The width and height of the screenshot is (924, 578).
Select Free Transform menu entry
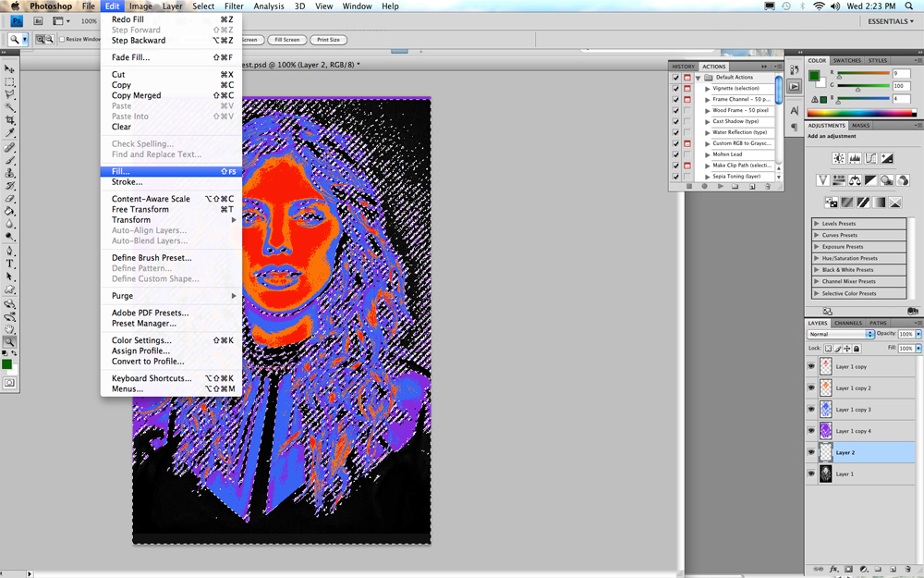coord(171,209)
